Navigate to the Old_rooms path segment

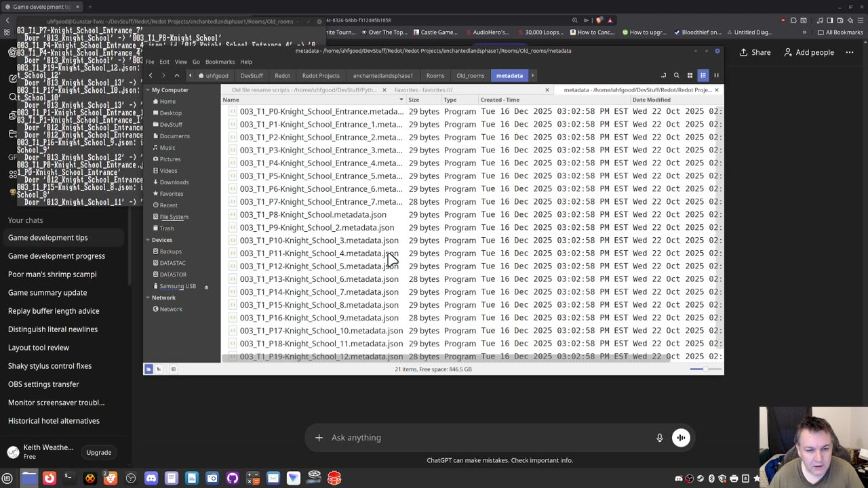tap(471, 76)
